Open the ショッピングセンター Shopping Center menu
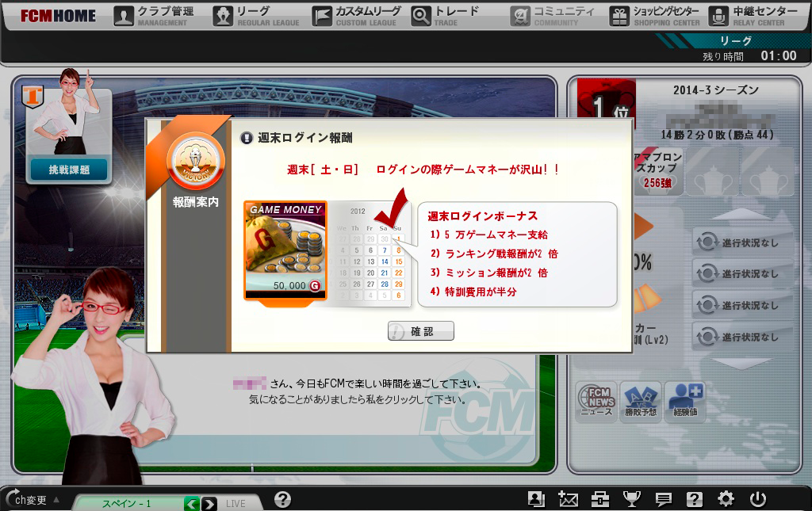Image resolution: width=812 pixels, height=511 pixels. (x=655, y=15)
